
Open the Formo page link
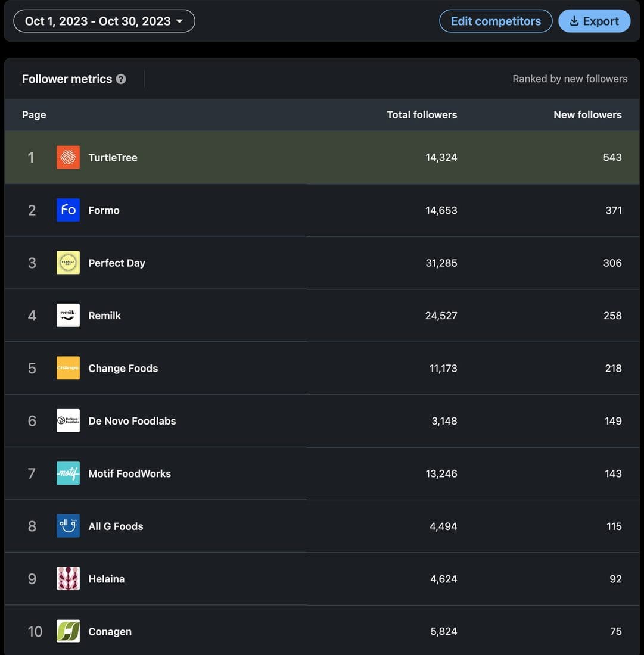104,210
